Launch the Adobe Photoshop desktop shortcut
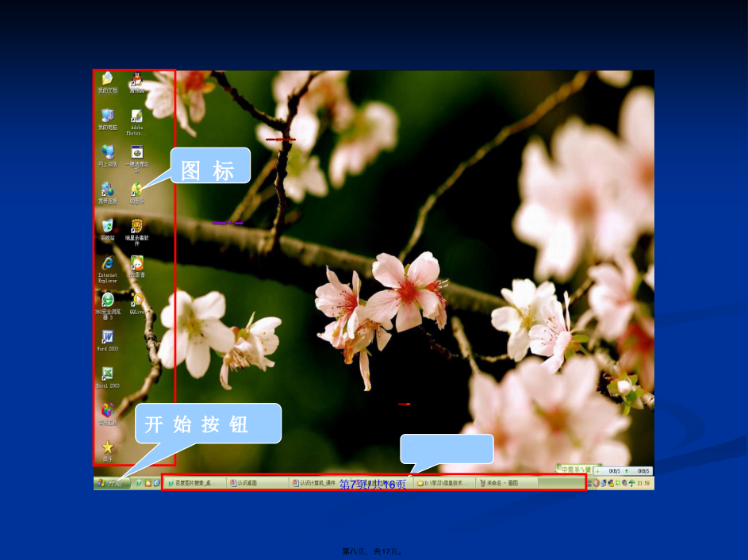Viewport: 748px width, 560px height. tap(136, 122)
